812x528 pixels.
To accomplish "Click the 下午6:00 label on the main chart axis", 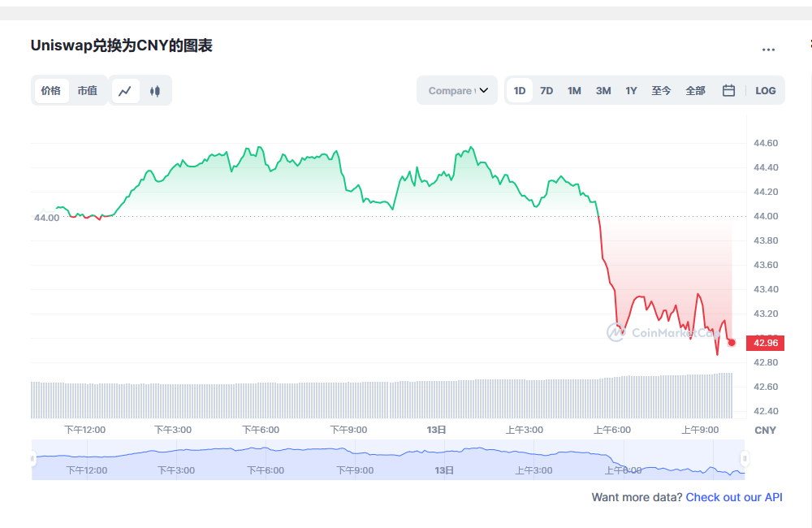I will (x=261, y=430).
